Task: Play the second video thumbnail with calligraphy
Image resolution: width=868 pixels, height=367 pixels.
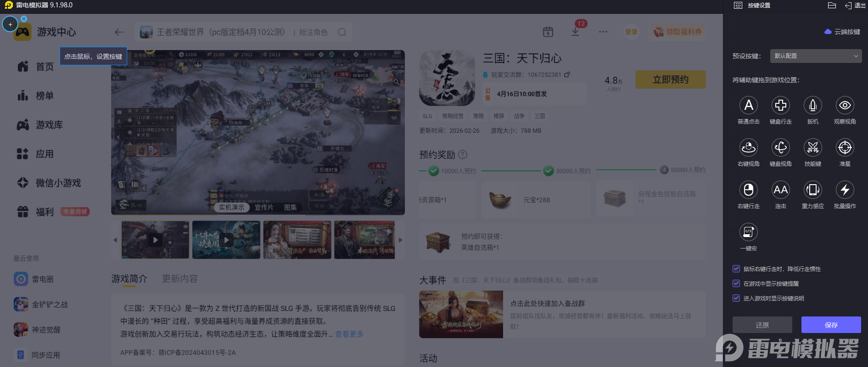Action: tap(226, 240)
